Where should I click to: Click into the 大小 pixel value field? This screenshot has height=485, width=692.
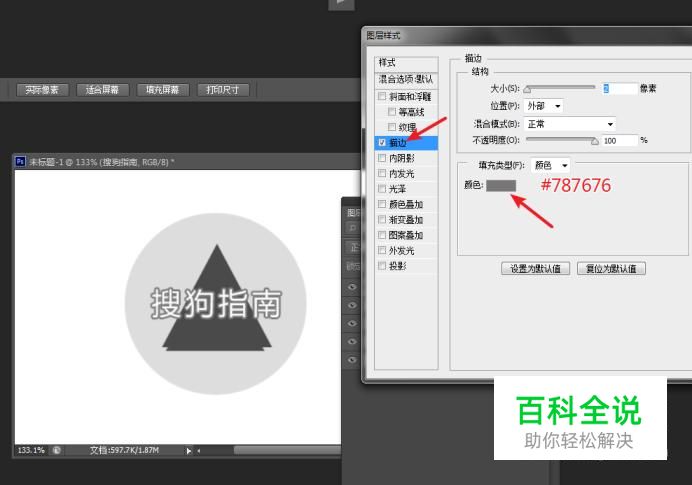620,89
